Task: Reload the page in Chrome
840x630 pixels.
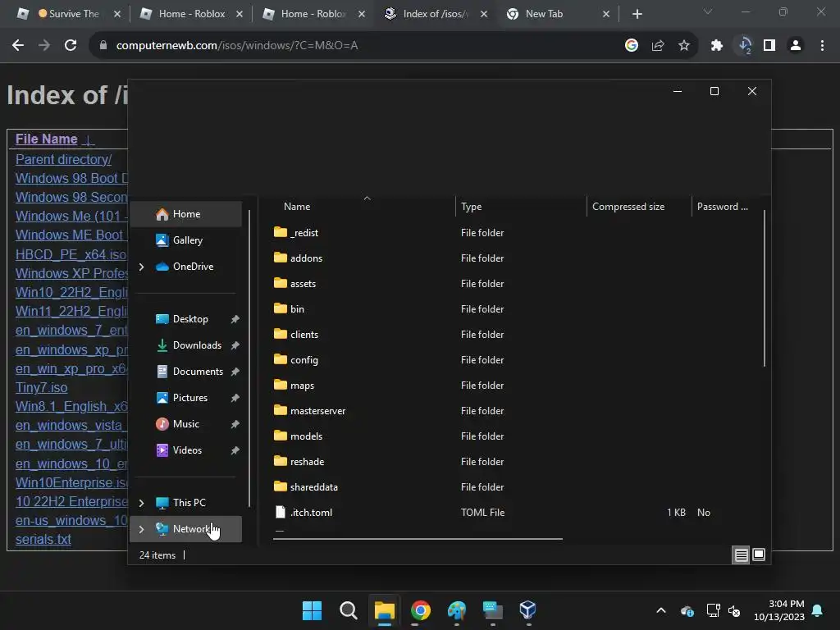Action: [x=71, y=46]
